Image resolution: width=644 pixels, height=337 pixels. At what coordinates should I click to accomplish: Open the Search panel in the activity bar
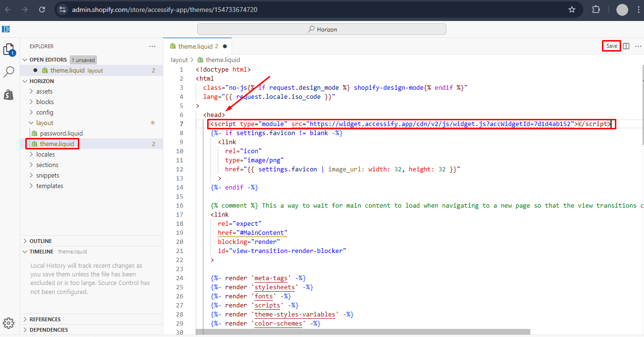pyautogui.click(x=10, y=71)
